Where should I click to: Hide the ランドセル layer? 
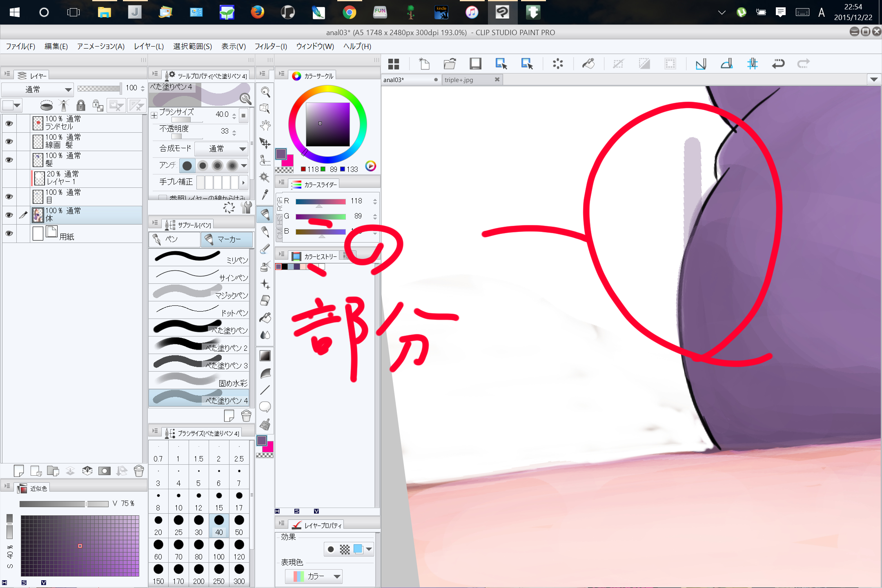point(9,123)
